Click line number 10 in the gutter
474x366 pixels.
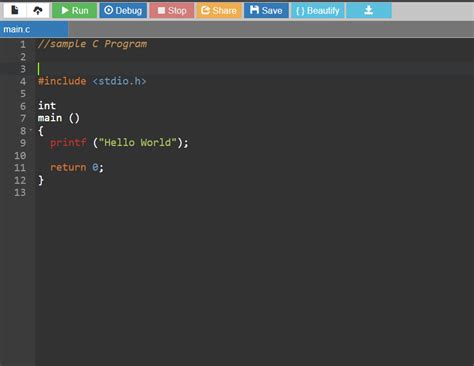tap(20, 155)
